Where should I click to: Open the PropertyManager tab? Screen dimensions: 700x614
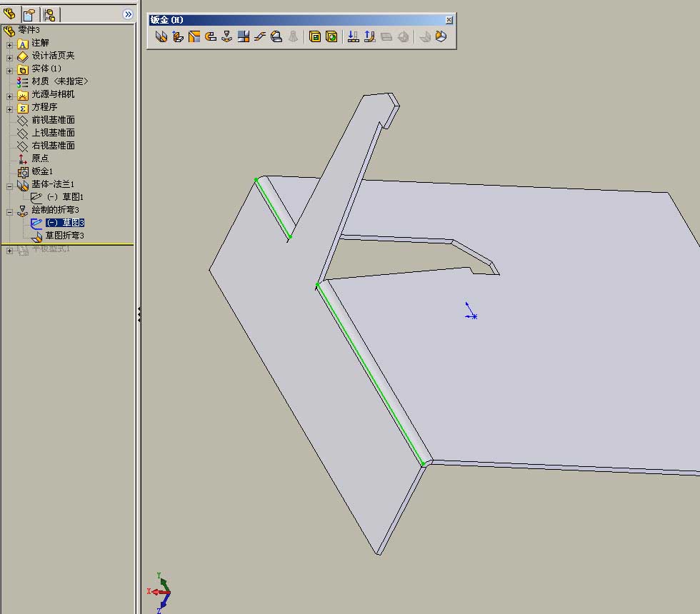click(x=29, y=15)
